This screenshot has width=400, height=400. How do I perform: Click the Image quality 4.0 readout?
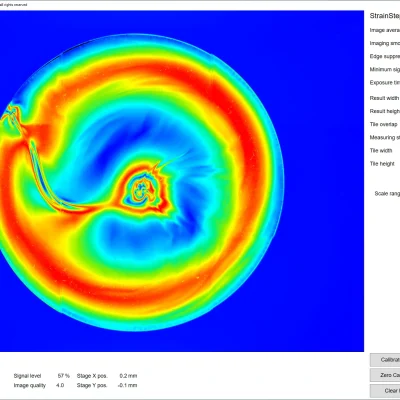(x=39, y=385)
